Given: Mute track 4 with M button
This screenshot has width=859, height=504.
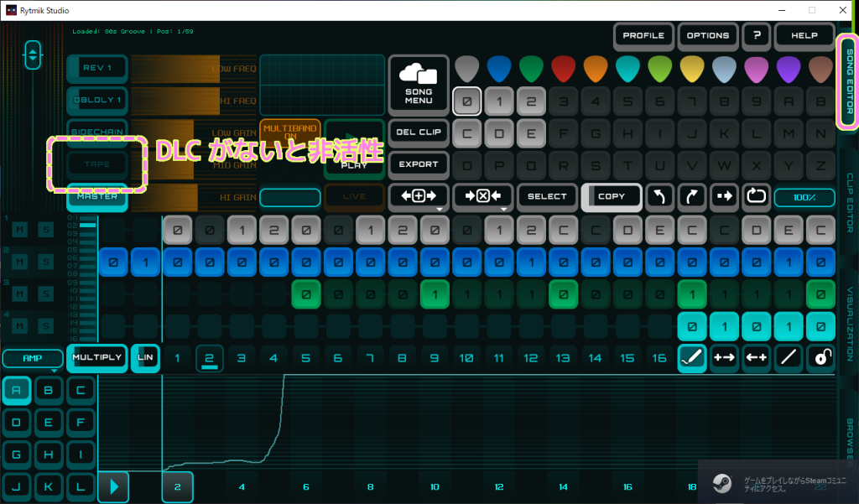Looking at the screenshot, I should [20, 326].
